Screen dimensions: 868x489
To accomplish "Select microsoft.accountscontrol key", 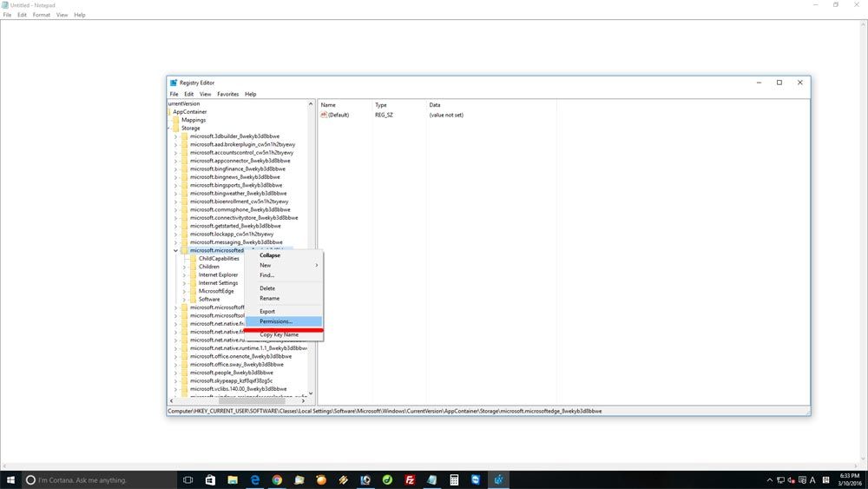I will (242, 153).
